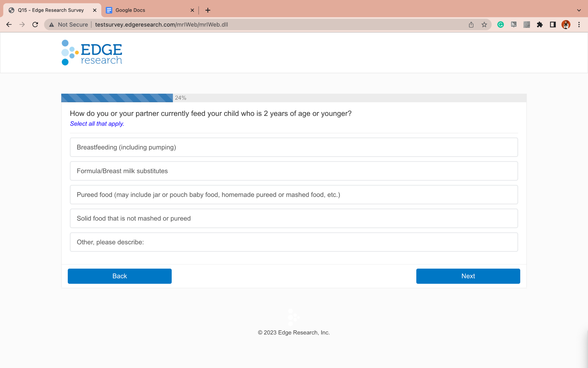Viewport: 588px width, 368px height.
Task: Bookmark this page with the star icon
Action: tap(484, 25)
